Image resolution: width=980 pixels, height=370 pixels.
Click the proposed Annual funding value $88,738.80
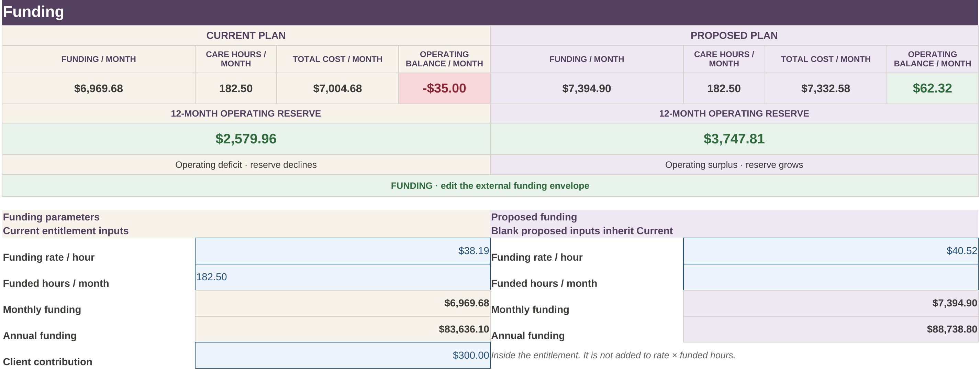pos(831,329)
